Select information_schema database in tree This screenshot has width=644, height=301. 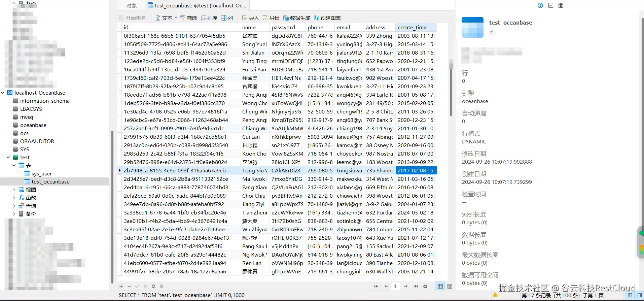[x=45, y=101]
